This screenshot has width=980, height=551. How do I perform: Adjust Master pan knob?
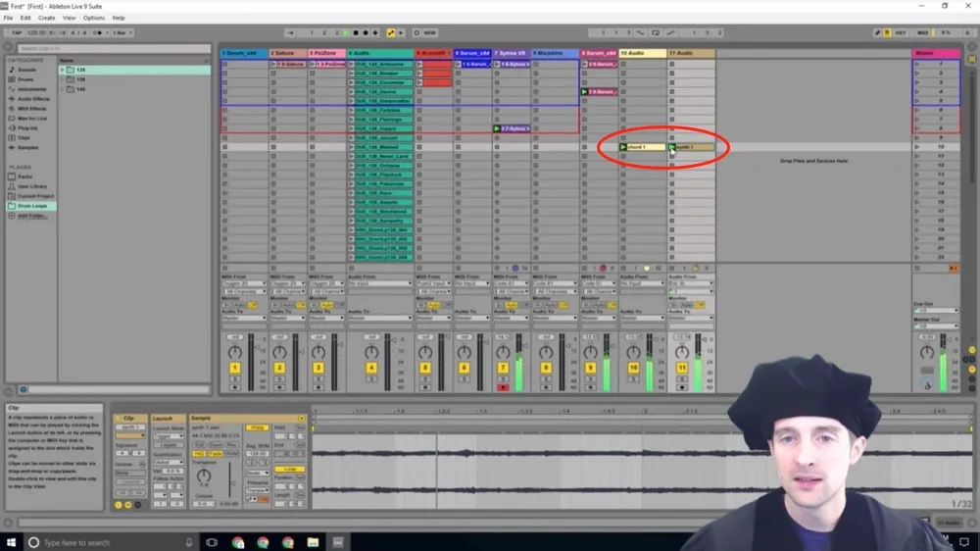pos(927,352)
